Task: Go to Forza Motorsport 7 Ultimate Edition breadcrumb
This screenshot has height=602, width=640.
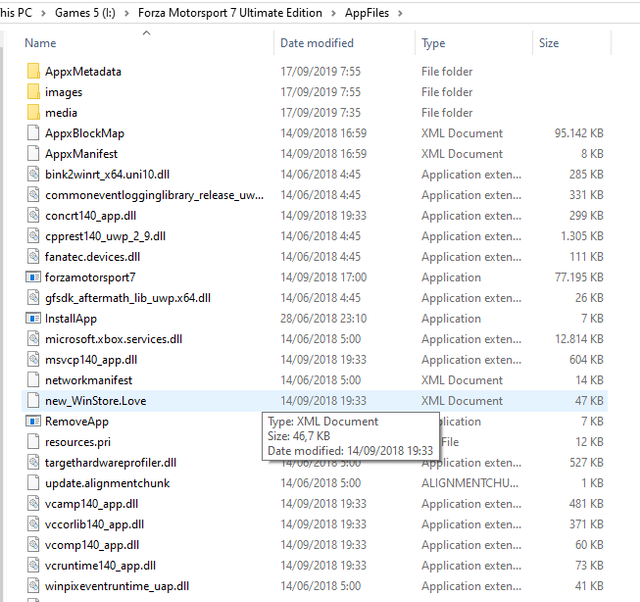Action: coord(230,13)
